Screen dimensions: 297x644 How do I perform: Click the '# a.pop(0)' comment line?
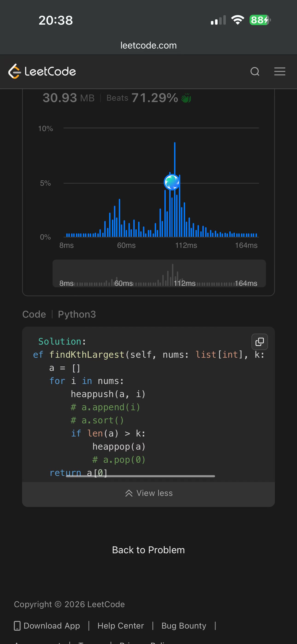coord(119,460)
